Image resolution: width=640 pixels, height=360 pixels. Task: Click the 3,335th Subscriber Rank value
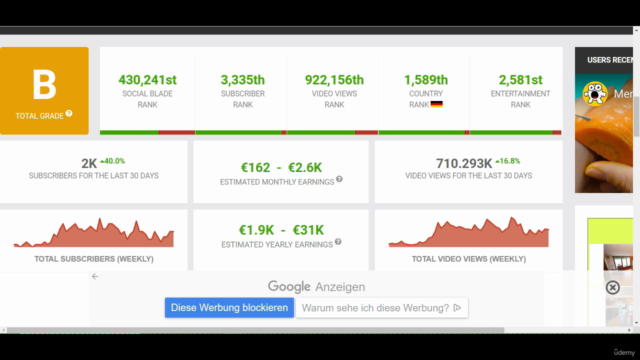click(243, 80)
